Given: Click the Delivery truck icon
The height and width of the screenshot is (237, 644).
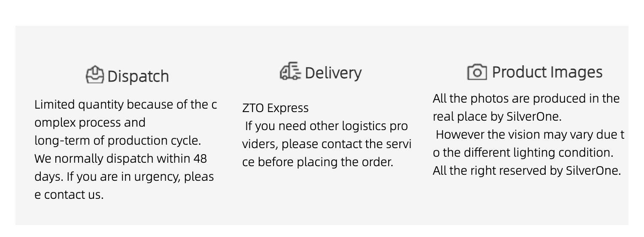Looking at the screenshot, I should pos(290,72).
